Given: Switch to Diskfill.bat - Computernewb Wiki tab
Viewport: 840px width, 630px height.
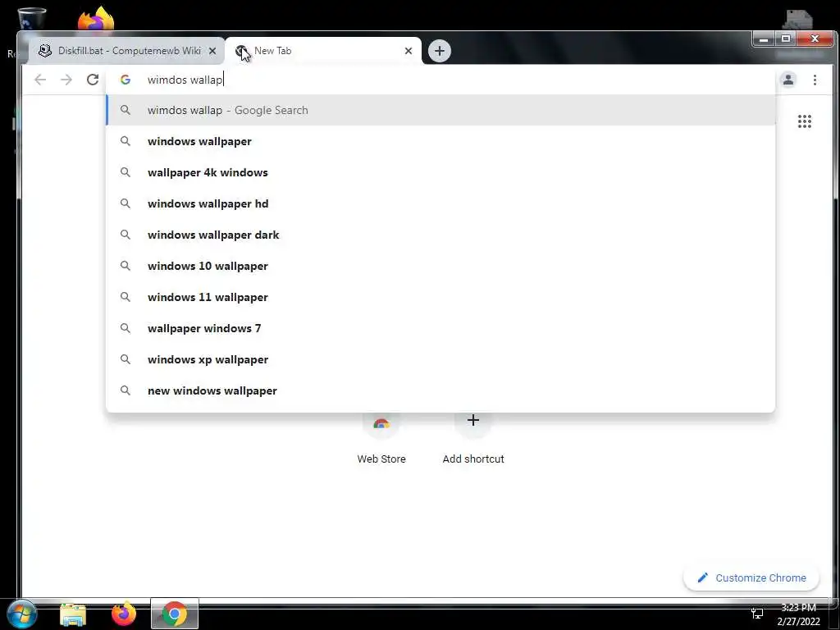Looking at the screenshot, I should (x=126, y=51).
